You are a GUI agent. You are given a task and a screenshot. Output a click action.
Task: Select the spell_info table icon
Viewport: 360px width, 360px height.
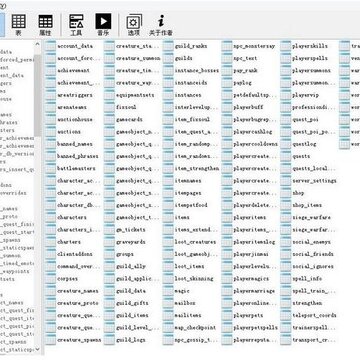tap(286, 279)
